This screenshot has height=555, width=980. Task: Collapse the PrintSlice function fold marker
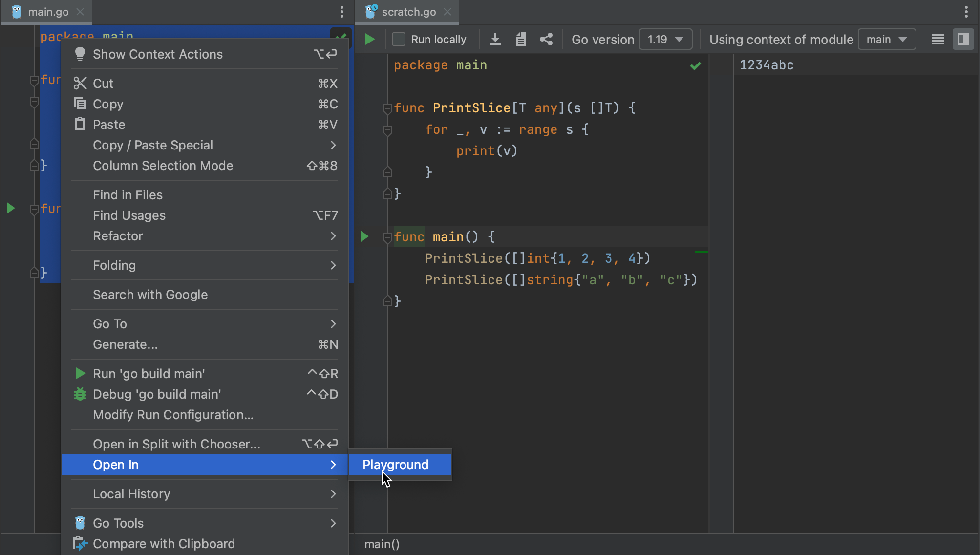388,108
